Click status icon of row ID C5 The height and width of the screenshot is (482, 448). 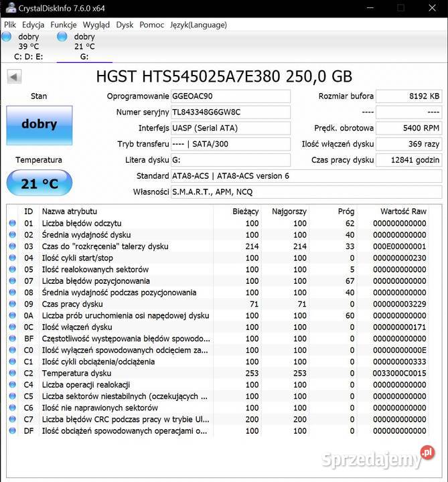[13, 396]
